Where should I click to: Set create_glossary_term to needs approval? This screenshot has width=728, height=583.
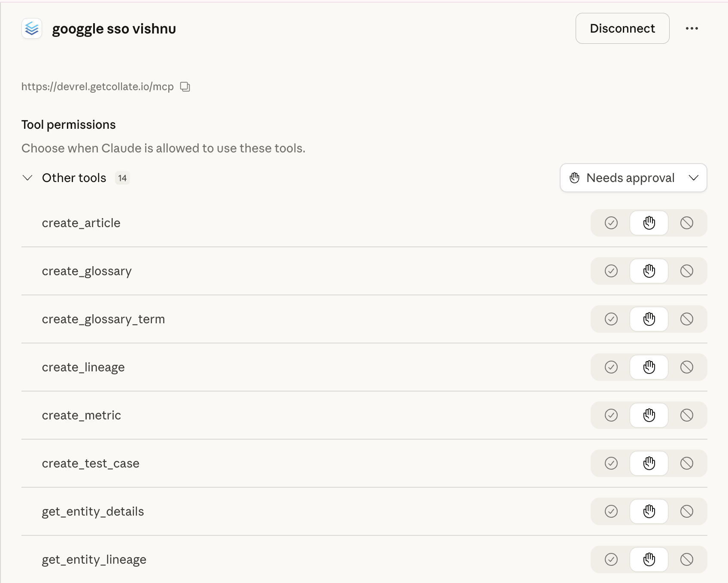coord(649,319)
